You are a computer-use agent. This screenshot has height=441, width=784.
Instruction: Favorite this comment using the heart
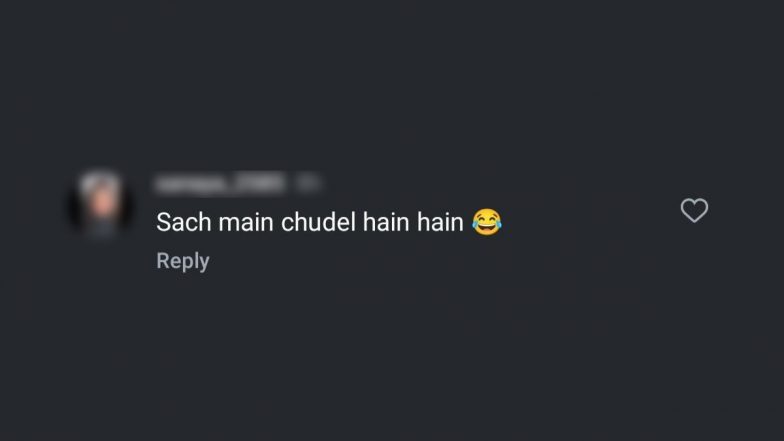click(x=694, y=210)
